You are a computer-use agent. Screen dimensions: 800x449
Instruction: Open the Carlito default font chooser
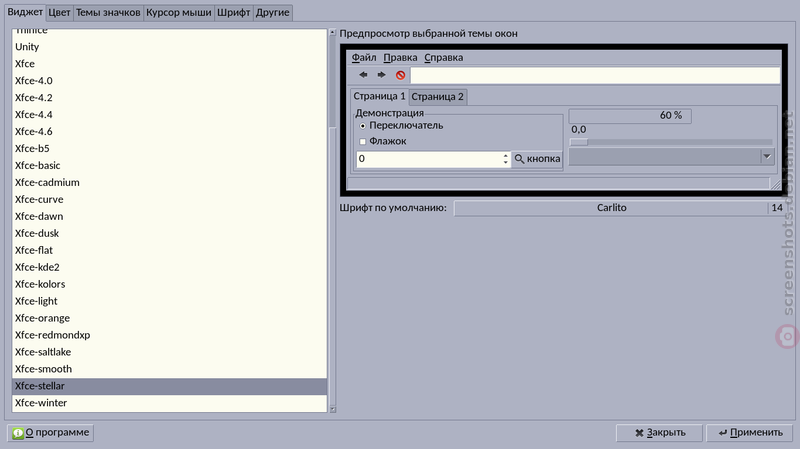[611, 208]
